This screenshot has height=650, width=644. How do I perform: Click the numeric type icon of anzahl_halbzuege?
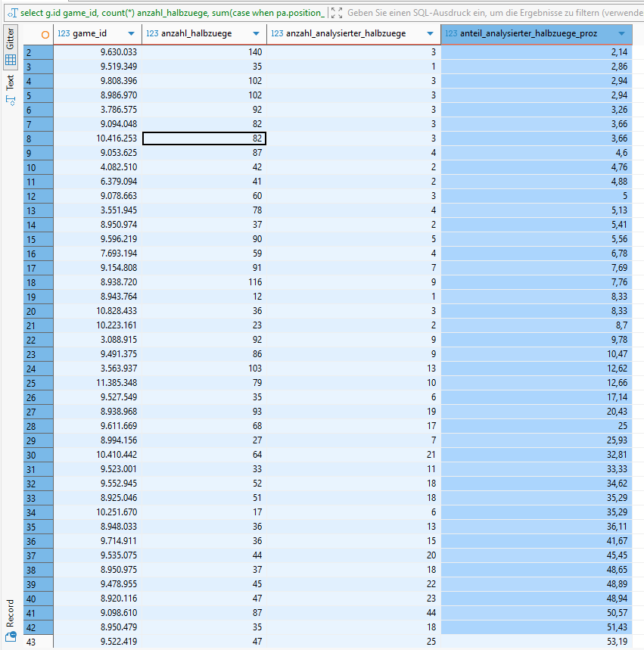152,34
